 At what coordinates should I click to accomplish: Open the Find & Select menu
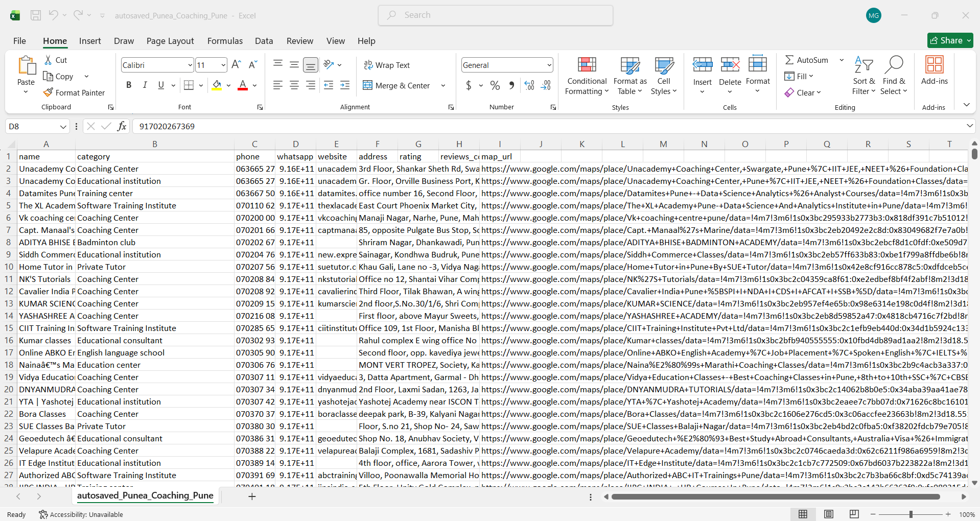[x=894, y=76]
